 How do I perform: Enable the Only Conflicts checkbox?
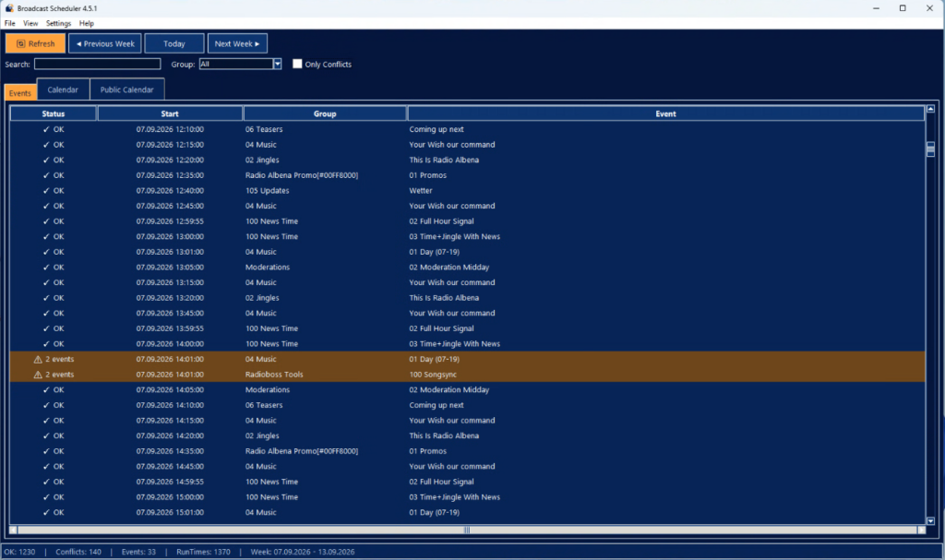click(297, 64)
